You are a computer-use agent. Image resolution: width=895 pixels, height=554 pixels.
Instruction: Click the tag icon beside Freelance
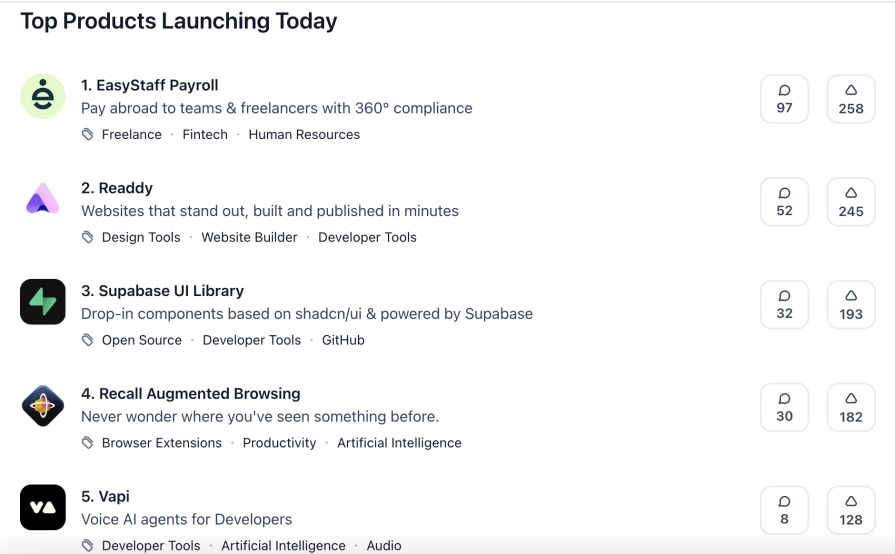87,135
